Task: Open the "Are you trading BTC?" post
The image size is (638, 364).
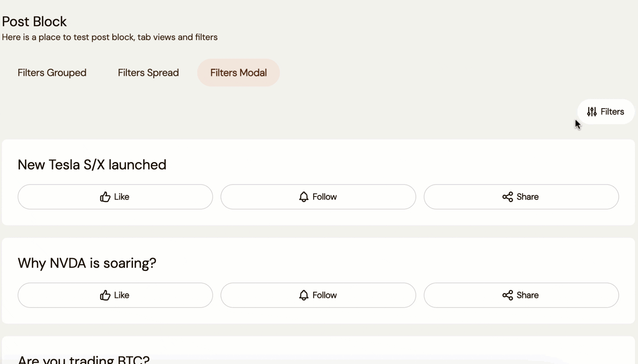Action: (84, 359)
